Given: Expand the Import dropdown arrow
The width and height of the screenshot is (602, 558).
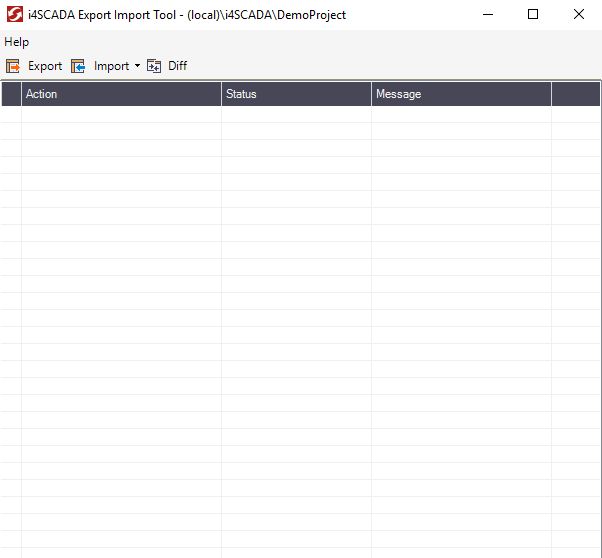Looking at the screenshot, I should [137, 66].
